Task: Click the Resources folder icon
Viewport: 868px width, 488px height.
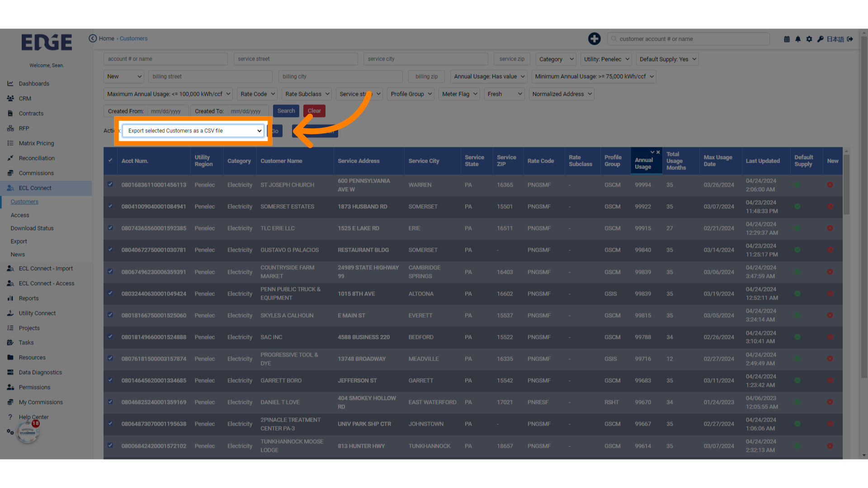Action: (10, 357)
